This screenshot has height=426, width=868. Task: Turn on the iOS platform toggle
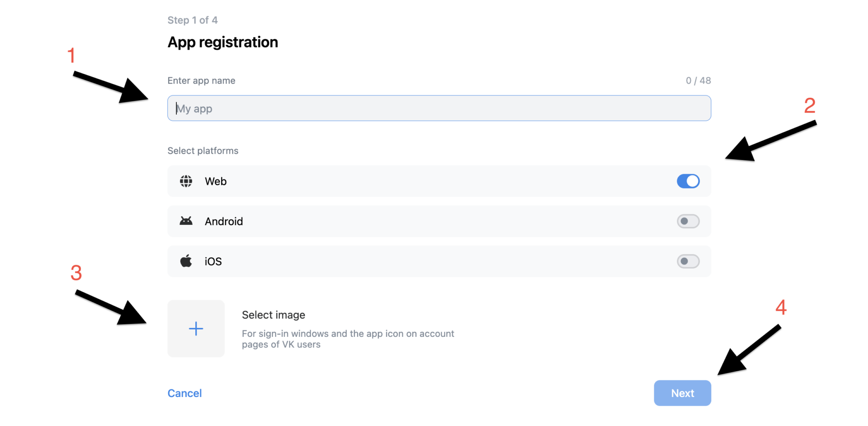[688, 261]
